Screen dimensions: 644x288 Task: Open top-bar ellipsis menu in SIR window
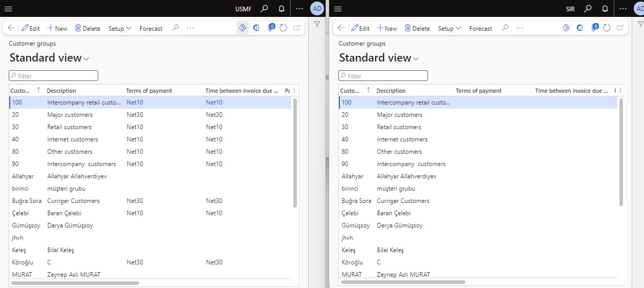[623, 9]
